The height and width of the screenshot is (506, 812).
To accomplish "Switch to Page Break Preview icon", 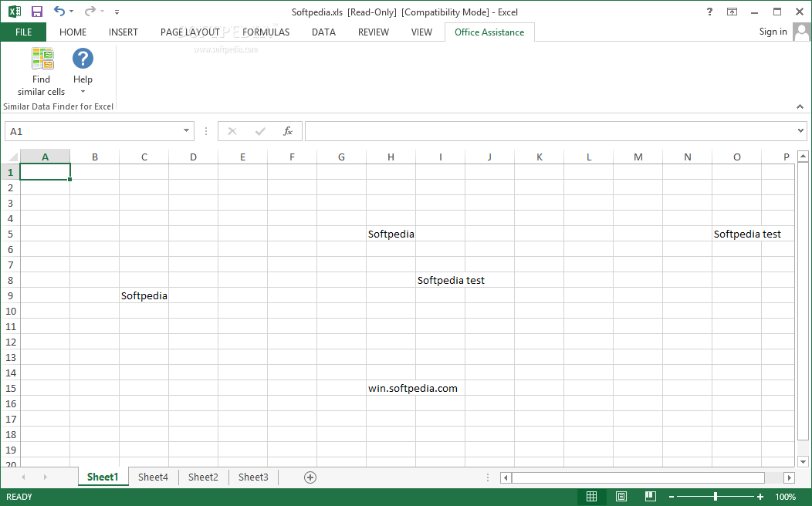I will click(651, 497).
